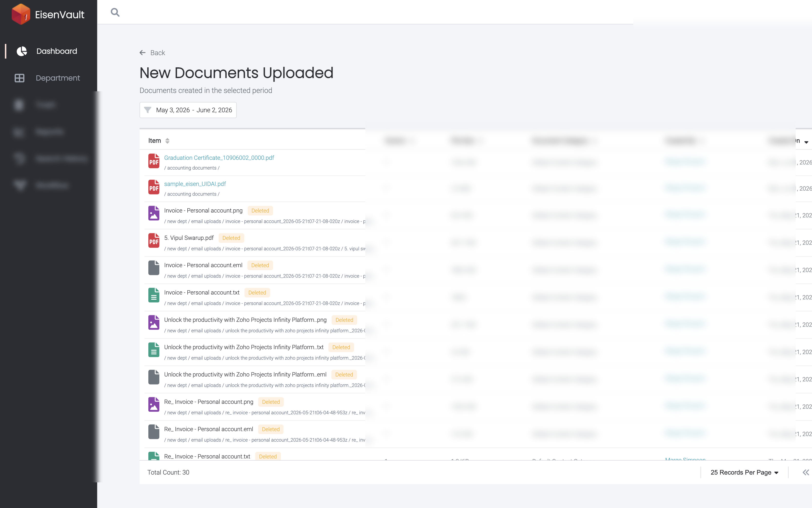Click image icon for Re_ Invoice - Personal account.png
Image resolution: width=812 pixels, height=508 pixels.
pos(154,405)
